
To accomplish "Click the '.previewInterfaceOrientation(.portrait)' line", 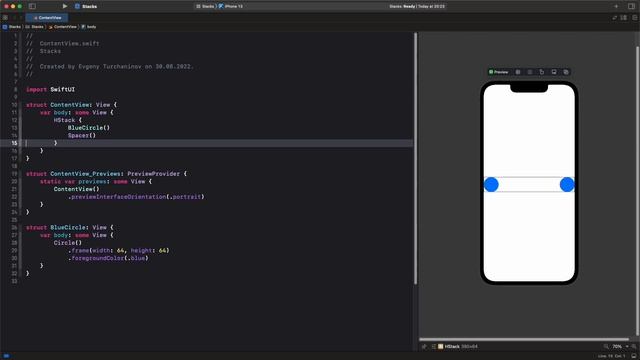I will point(136,196).
